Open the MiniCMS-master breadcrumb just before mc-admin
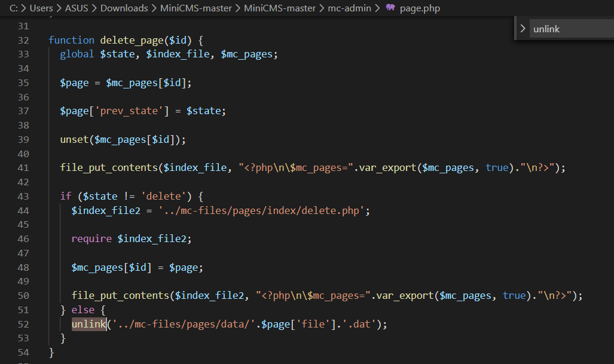The image size is (614, 364). (280, 8)
